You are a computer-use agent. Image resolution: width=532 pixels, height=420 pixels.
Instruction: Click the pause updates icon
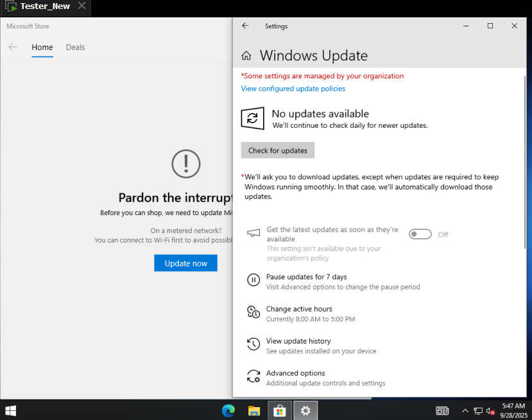[253, 280]
